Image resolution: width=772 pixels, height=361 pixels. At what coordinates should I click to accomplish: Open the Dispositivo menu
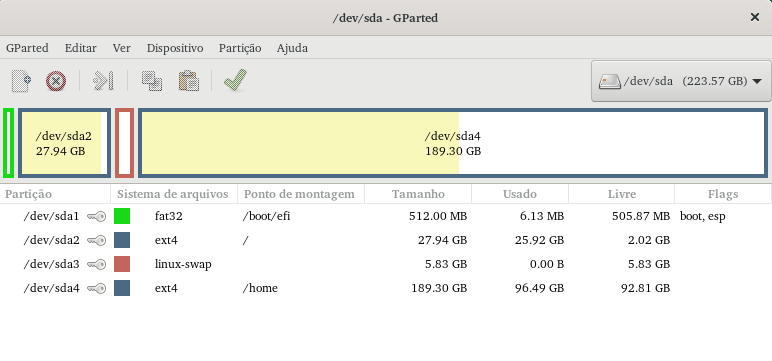(175, 48)
